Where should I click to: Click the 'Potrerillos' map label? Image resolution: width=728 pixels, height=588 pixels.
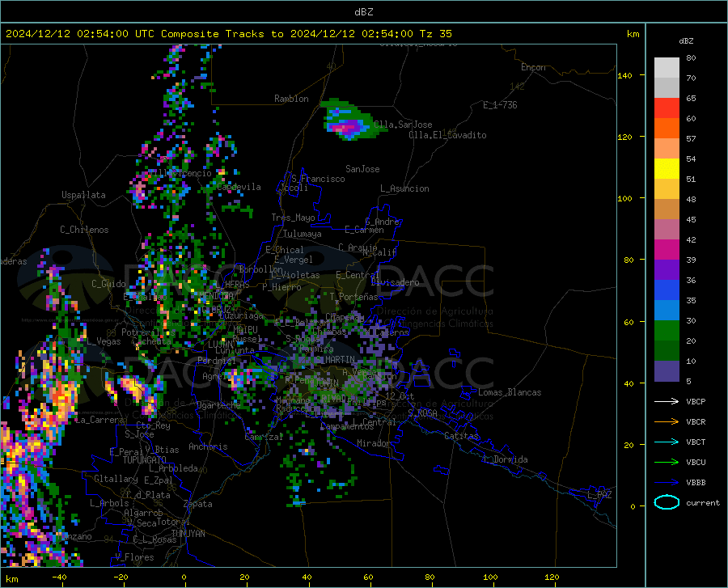pyautogui.click(x=148, y=332)
